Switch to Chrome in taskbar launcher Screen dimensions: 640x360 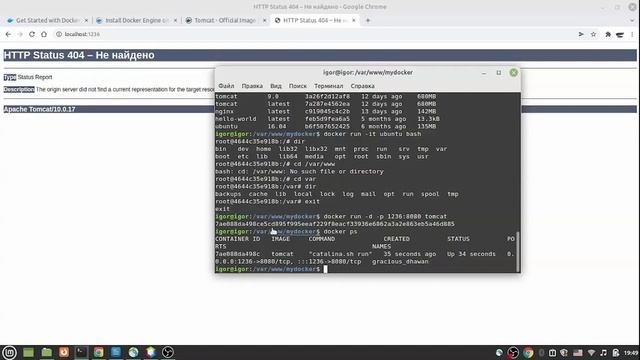[98, 352]
